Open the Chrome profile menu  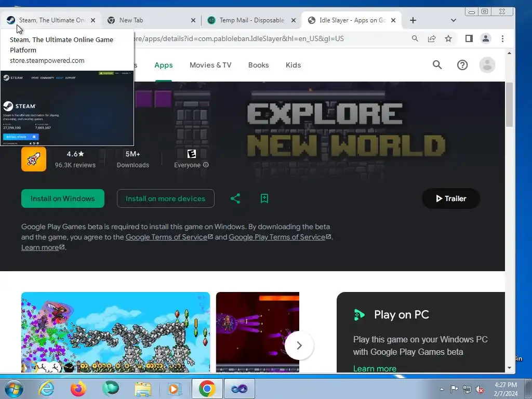point(486,38)
